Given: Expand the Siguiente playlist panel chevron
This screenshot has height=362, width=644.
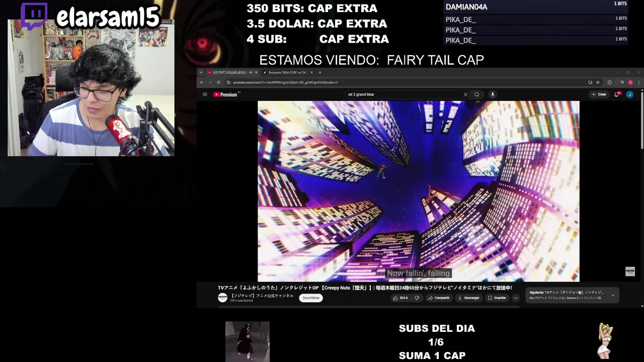Looking at the screenshot, I should pyautogui.click(x=613, y=295).
